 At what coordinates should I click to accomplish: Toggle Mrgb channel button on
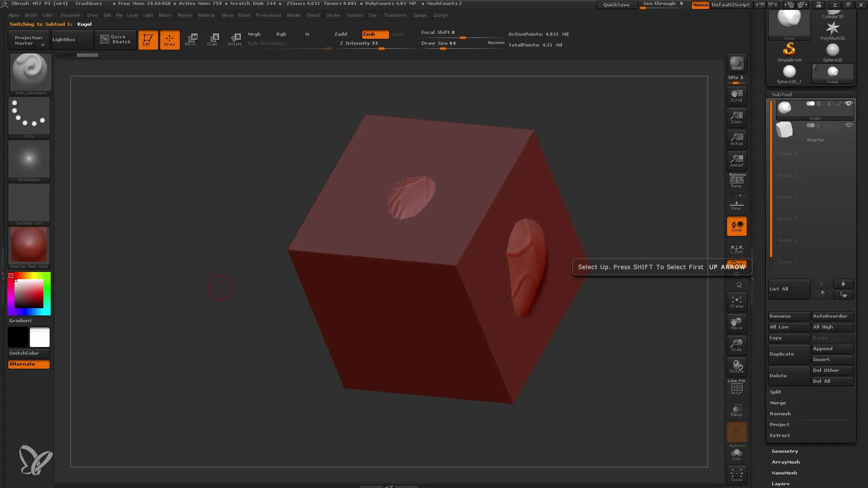(253, 34)
